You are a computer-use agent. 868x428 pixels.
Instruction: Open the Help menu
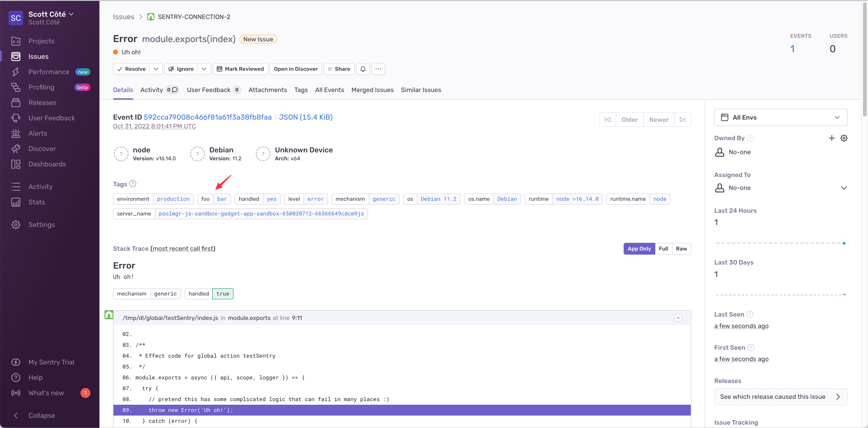pyautogui.click(x=35, y=377)
